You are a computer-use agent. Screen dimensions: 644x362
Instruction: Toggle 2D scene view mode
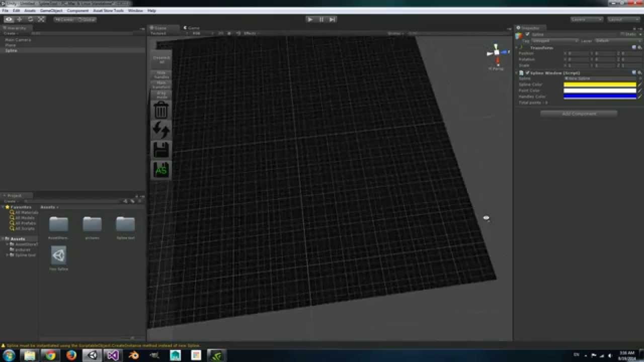220,33
